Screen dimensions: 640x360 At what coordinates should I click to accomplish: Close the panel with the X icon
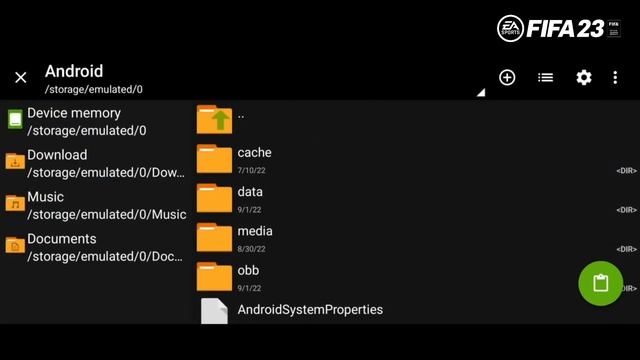coord(21,78)
